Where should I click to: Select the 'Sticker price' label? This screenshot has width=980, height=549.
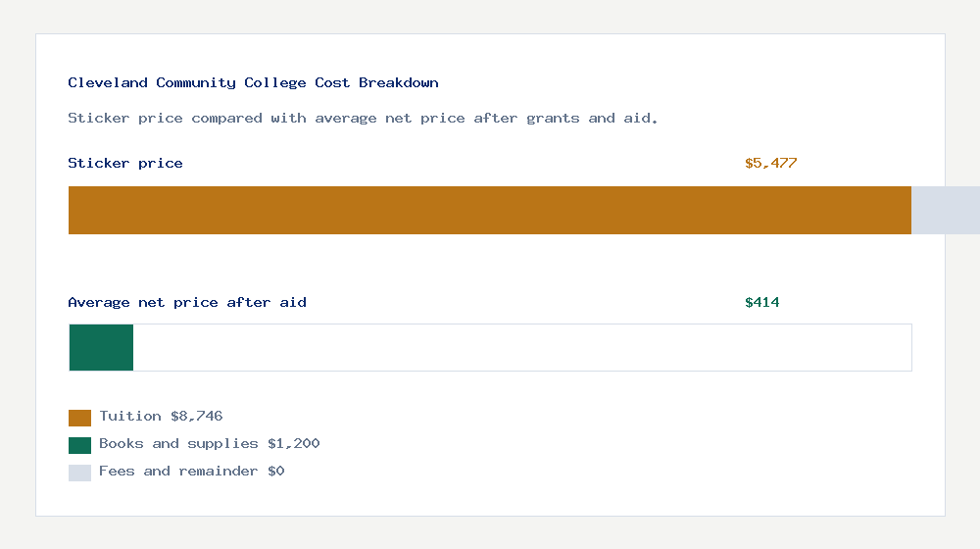tap(125, 164)
